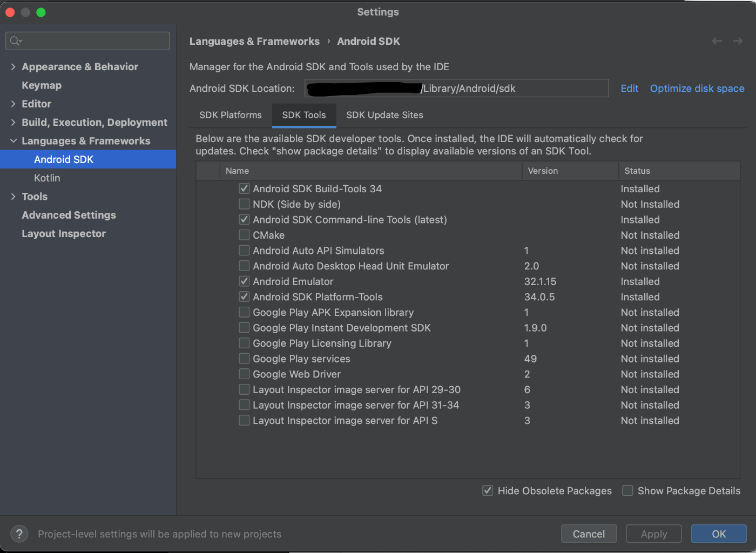Switch to the SDK Update Sites tab
This screenshot has width=756, height=553.
pyautogui.click(x=384, y=115)
